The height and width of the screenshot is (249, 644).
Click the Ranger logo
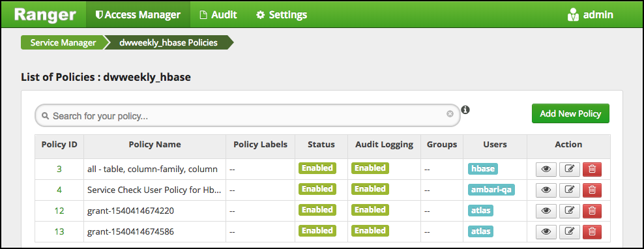pos(45,15)
